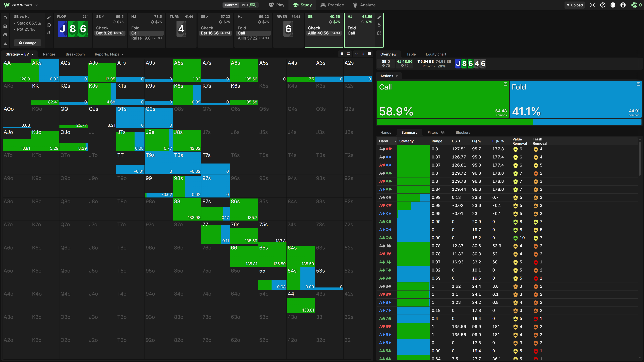Click the Change settings button
This screenshot has height=362, width=644.
click(27, 43)
